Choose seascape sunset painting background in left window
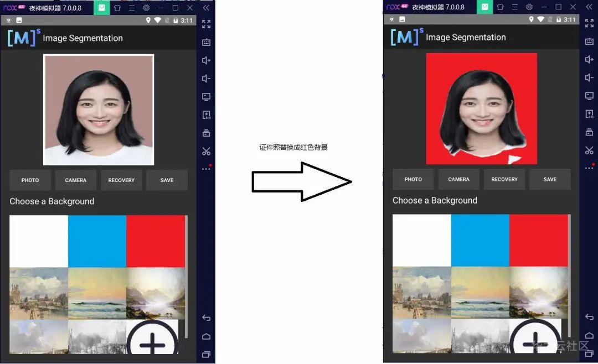The width and height of the screenshot is (598, 364). (x=97, y=294)
